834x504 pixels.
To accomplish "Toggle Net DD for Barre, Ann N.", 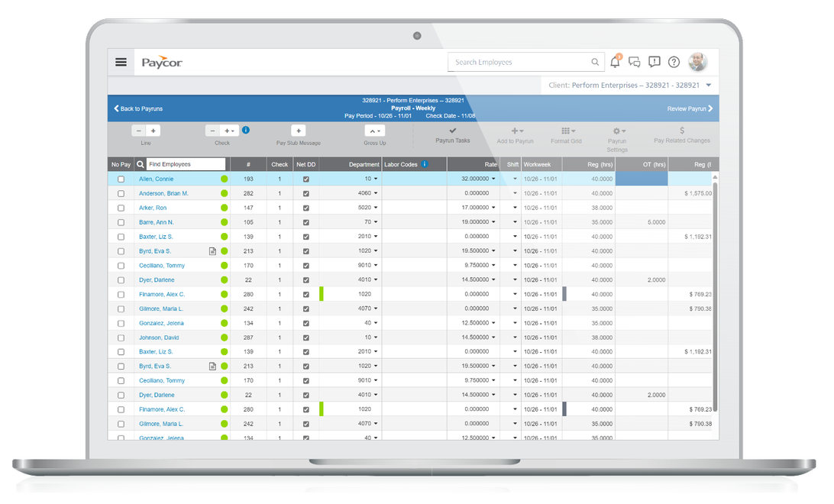I will coord(305,221).
